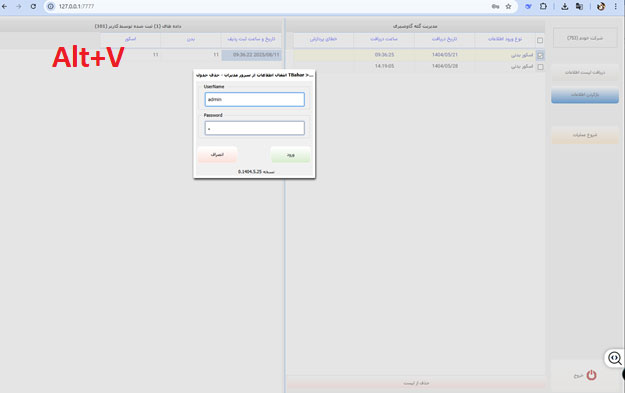
Task: Click the left table's leftmost column header
Action: tap(130, 39)
